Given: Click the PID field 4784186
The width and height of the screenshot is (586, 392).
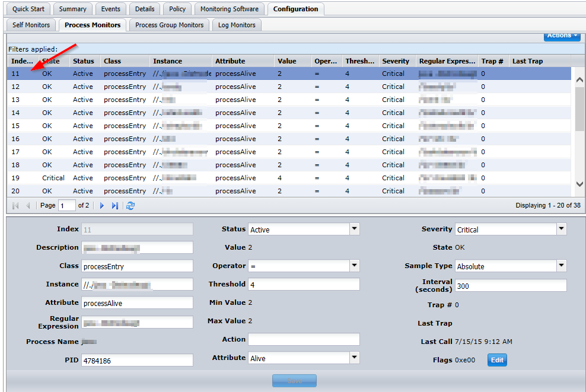Looking at the screenshot, I should [x=137, y=360].
